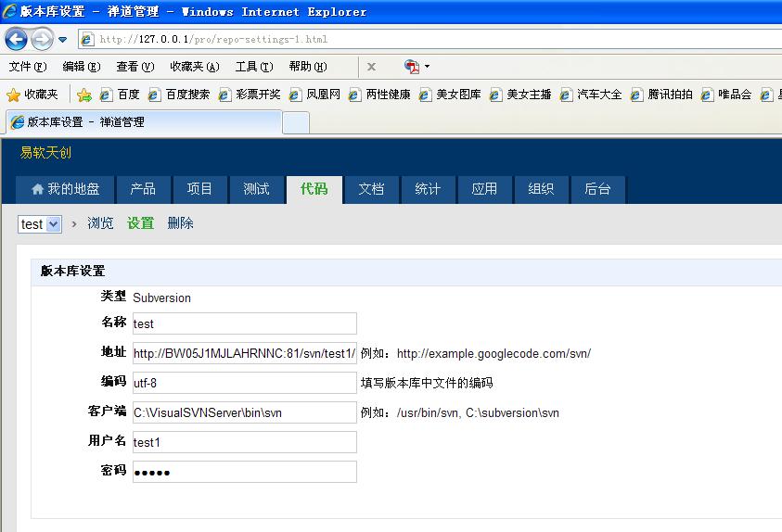Open the 美女主播 favorites link
The image size is (782, 532).
point(520,95)
